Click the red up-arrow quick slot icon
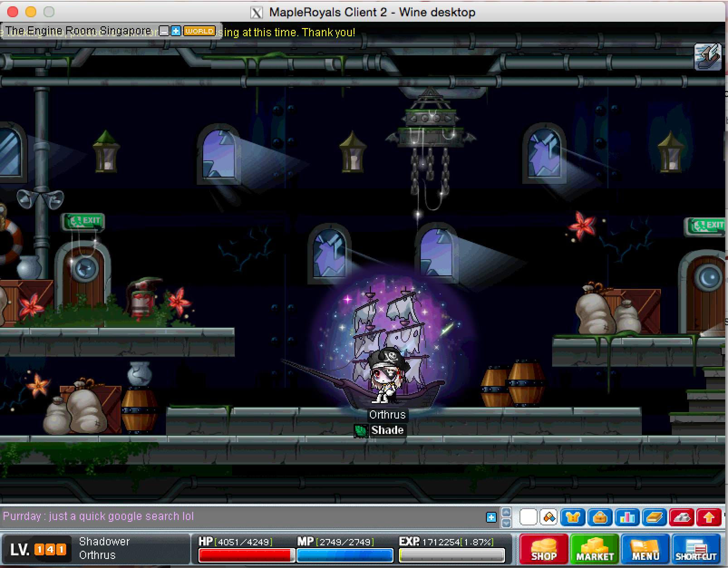Screen dimensions: 728x568 [x=709, y=517]
